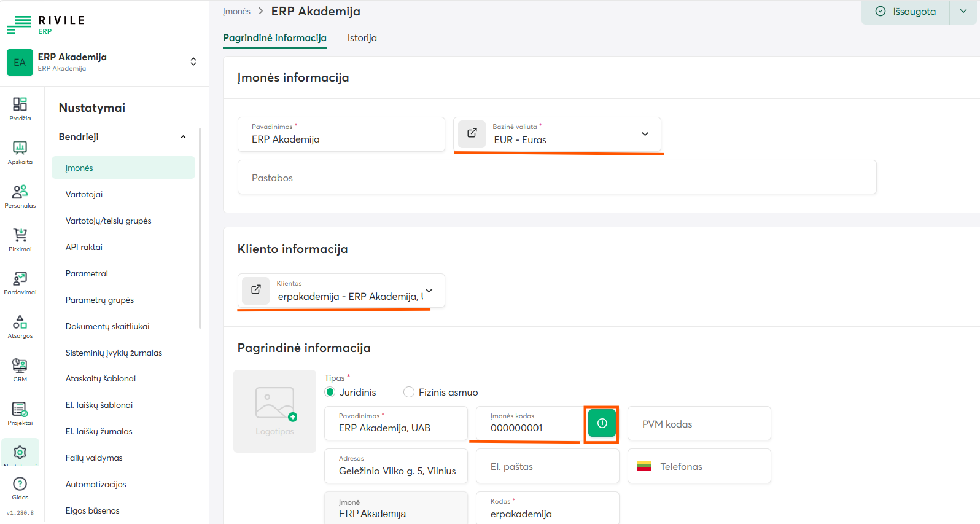Click the PVM kodas field
The height and width of the screenshot is (524, 980).
[x=699, y=423]
